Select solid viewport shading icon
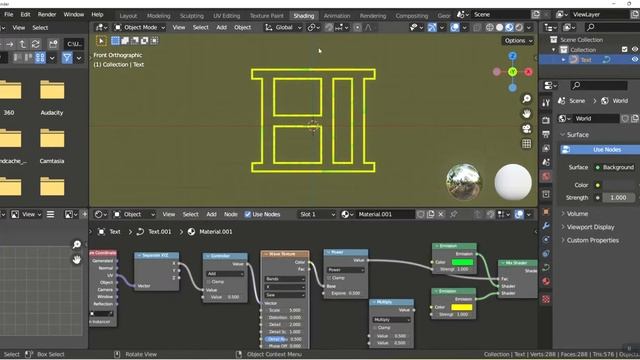Image resolution: width=640 pixels, height=360 pixels. 500,28
